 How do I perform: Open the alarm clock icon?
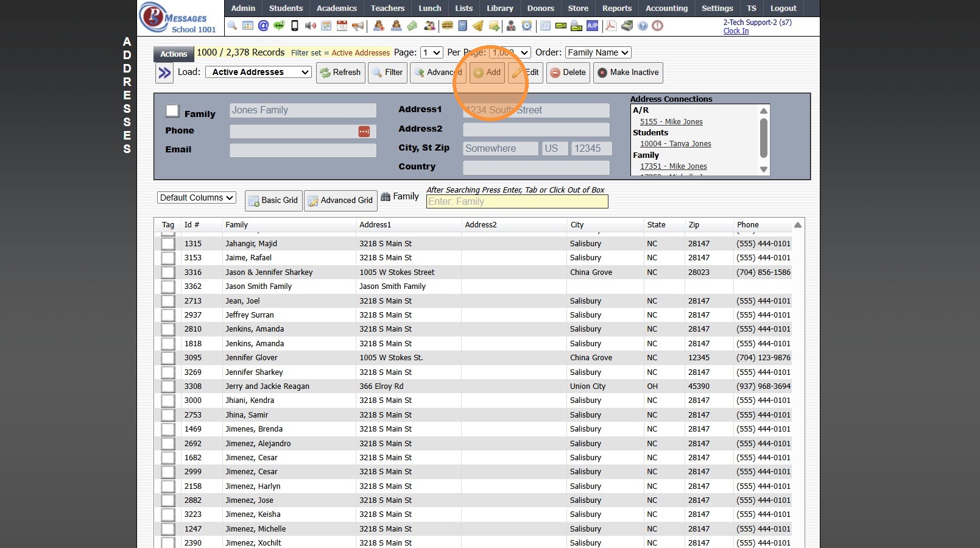click(527, 26)
